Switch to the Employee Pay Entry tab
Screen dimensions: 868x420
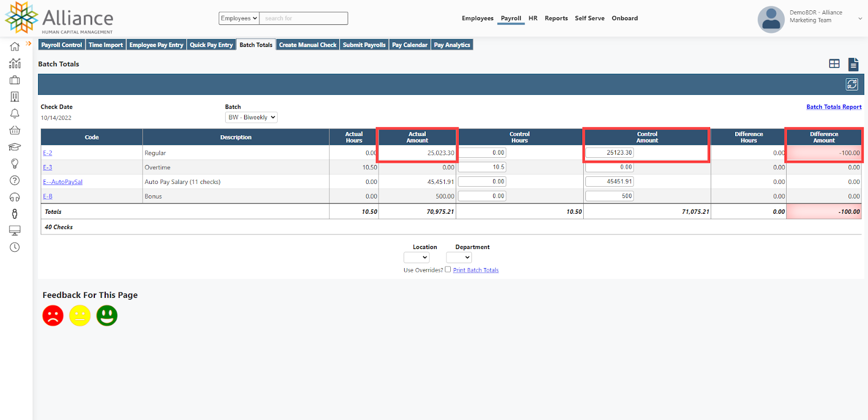point(156,45)
